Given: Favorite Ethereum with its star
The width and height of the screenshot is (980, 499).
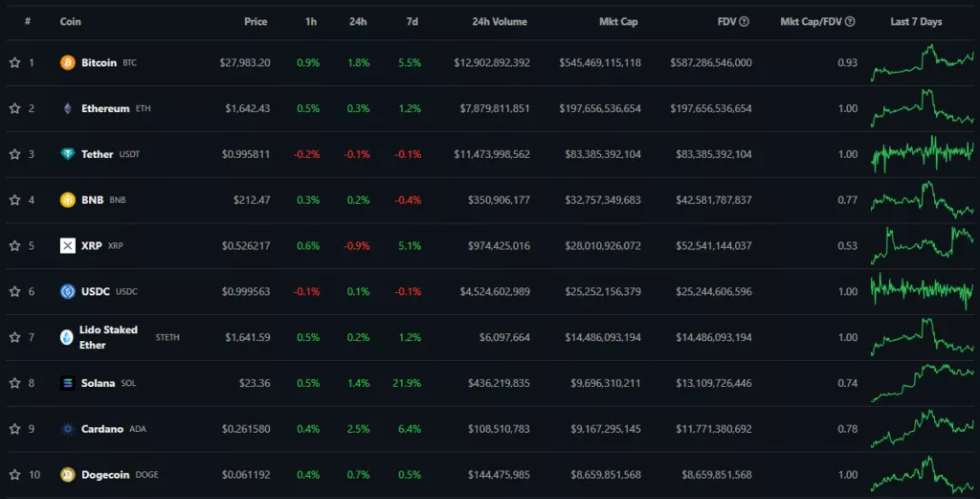Looking at the screenshot, I should click(x=14, y=108).
